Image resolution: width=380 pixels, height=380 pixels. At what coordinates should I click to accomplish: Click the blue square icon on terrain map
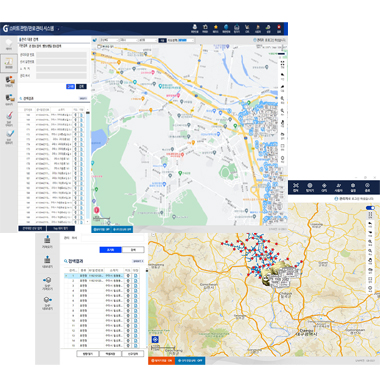[x=155, y=339]
